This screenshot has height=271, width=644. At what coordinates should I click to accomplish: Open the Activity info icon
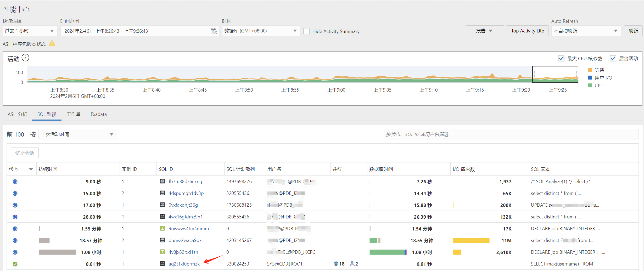pos(25,58)
